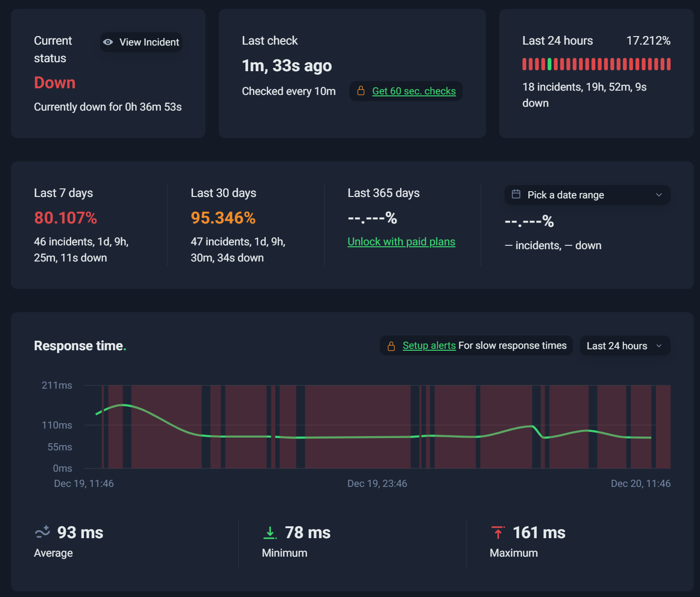Click the first red bar in uptime strip

pos(524,64)
